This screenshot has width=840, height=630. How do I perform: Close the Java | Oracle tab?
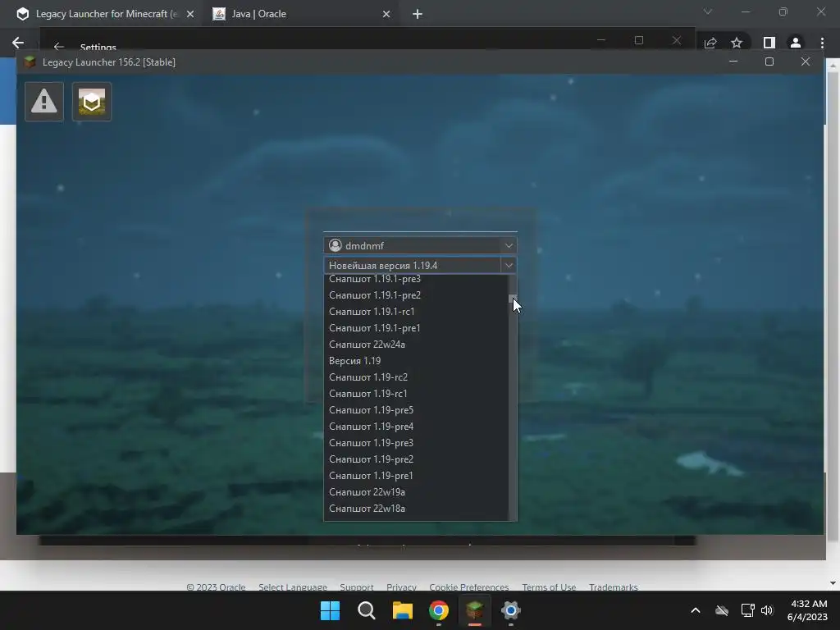pyautogui.click(x=386, y=14)
